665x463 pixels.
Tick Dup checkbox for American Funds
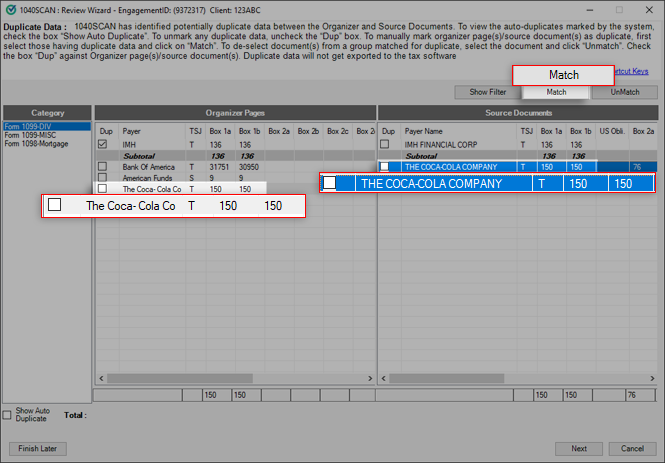click(x=102, y=177)
